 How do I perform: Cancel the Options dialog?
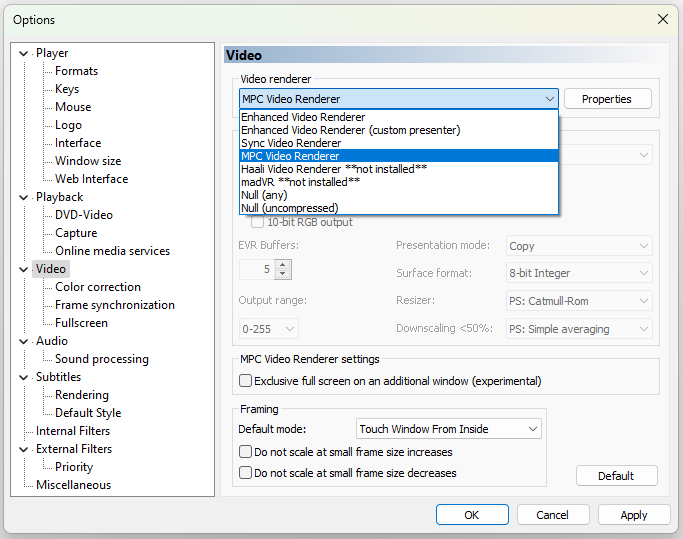553,515
